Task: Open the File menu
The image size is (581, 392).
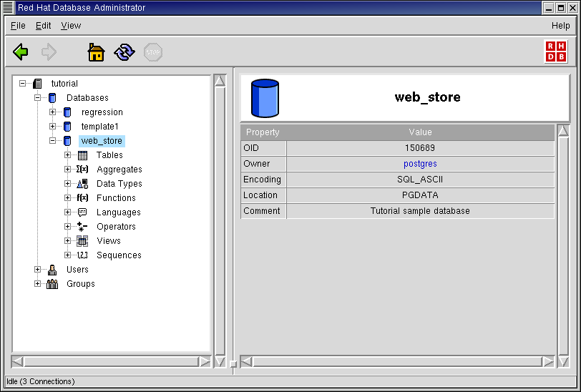Action: point(18,26)
